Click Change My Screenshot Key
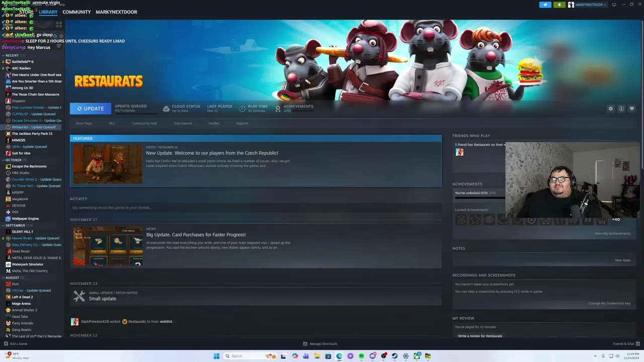The width and height of the screenshot is (644, 362). click(x=609, y=303)
